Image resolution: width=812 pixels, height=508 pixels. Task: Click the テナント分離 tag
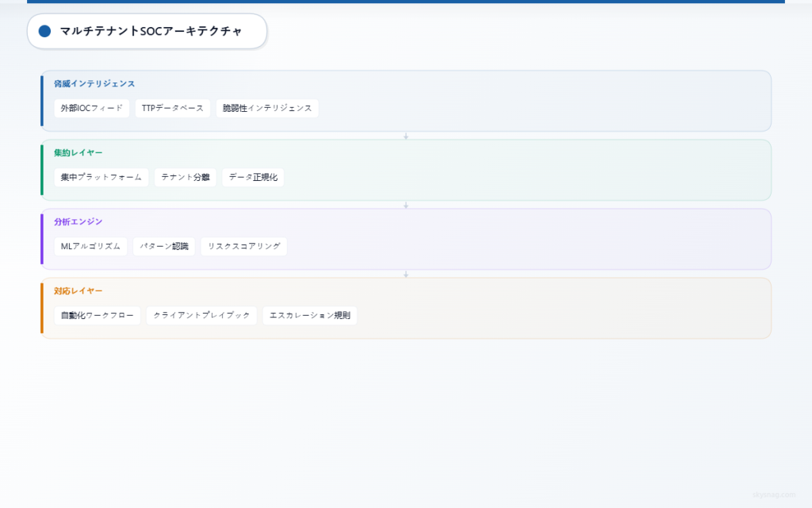pyautogui.click(x=186, y=178)
